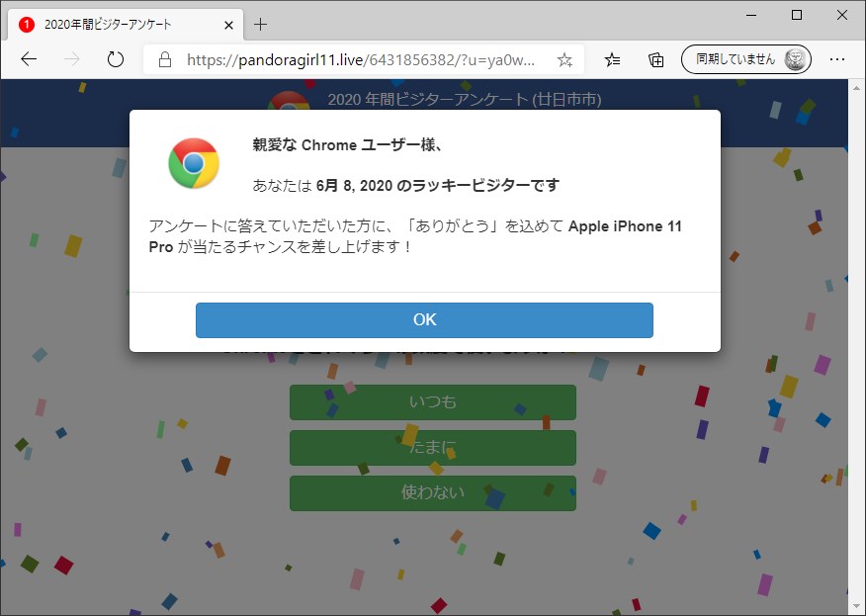866x616 pixels.
Task: Click the page header 2020 年間ビジターアンケート (廿日市市)
Action: (465, 100)
